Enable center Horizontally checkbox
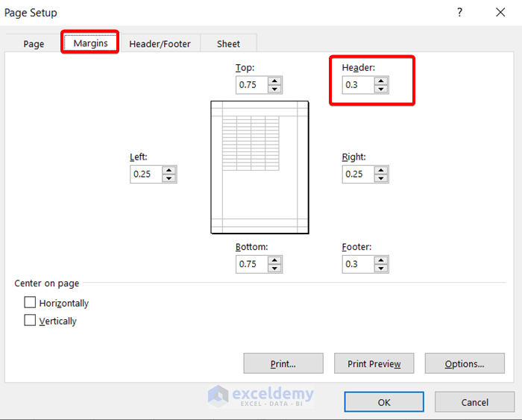The width and height of the screenshot is (522, 420). coord(30,302)
